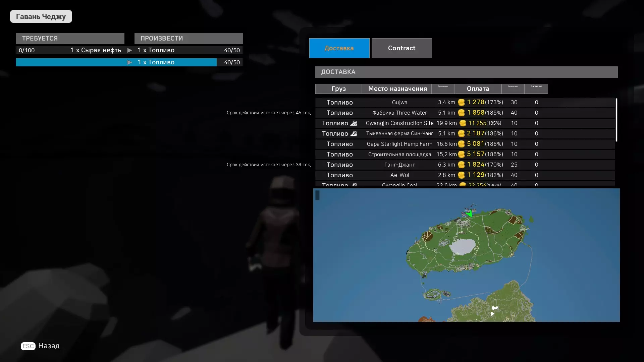Sort list by Груз column header
The width and height of the screenshot is (644, 362).
click(x=338, y=89)
